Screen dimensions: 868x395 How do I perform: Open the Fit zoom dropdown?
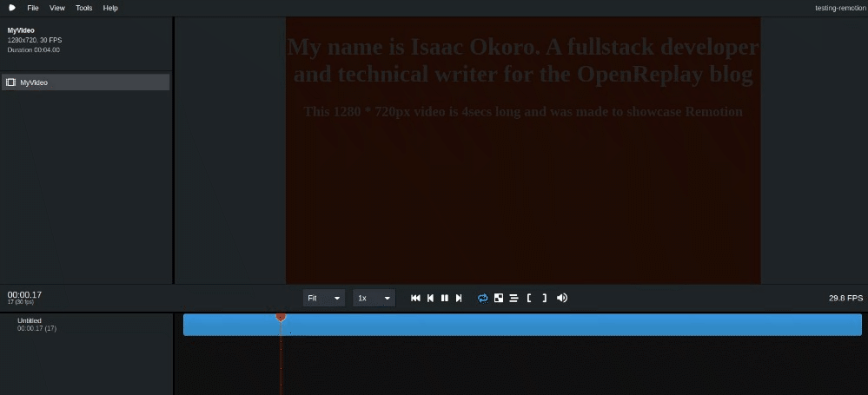click(x=324, y=298)
